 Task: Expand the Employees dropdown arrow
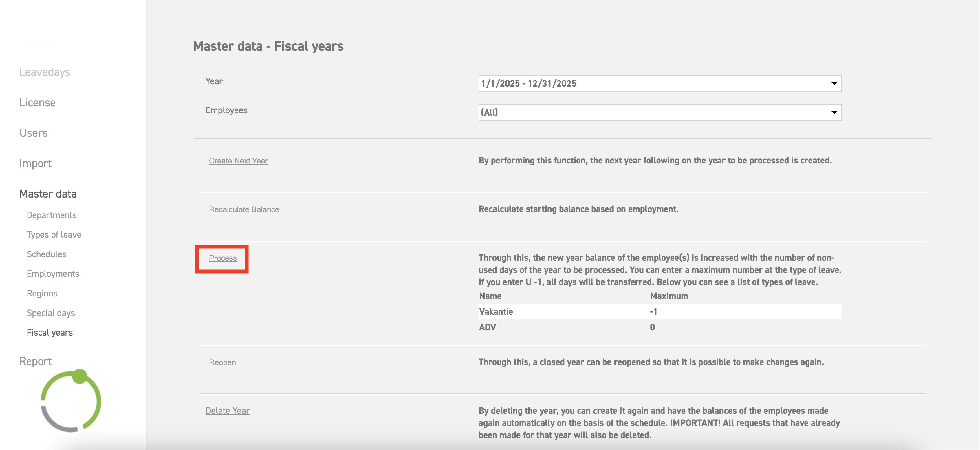point(834,112)
